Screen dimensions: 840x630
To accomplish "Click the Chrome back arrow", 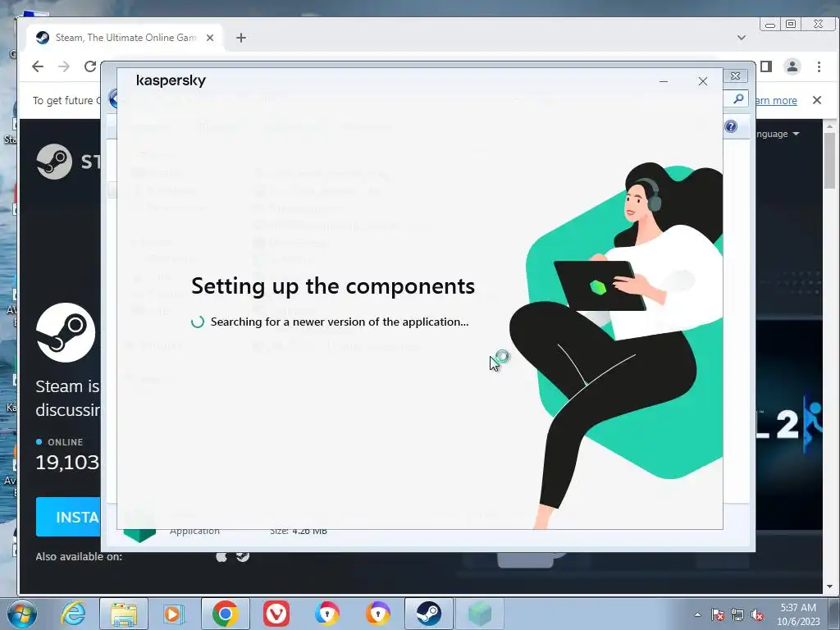I will point(38,66).
